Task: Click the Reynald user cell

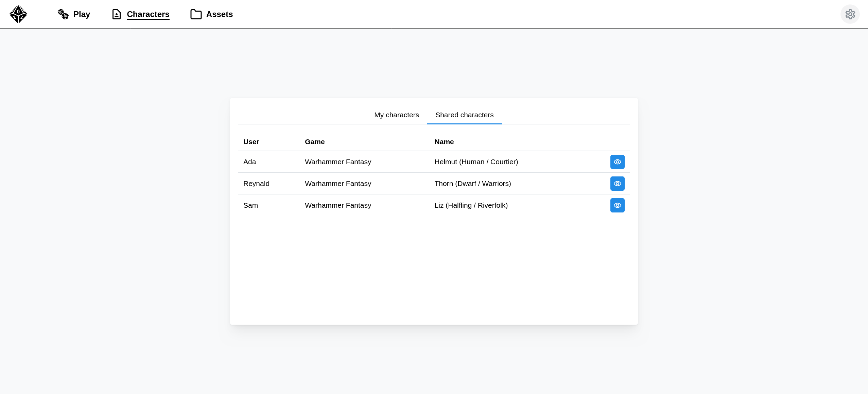Action: [256, 184]
